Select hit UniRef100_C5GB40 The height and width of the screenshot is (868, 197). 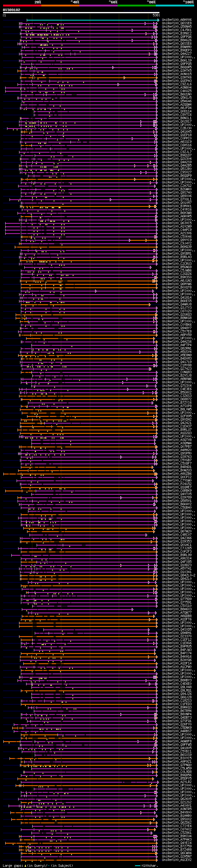coord(177,507)
